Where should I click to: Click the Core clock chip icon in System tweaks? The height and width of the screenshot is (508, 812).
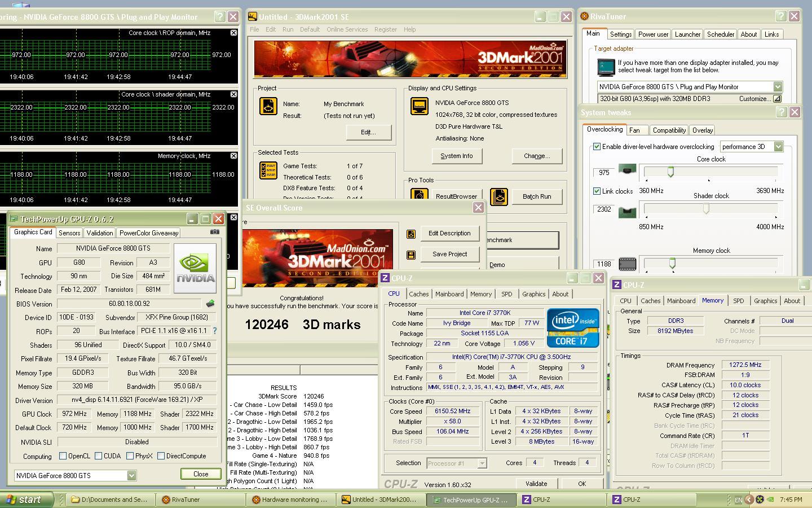point(628,169)
